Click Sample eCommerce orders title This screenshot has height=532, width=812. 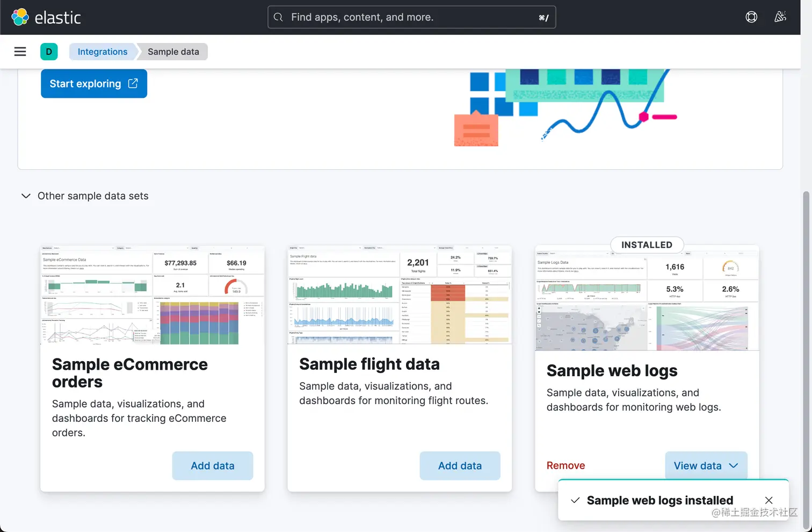(x=130, y=373)
